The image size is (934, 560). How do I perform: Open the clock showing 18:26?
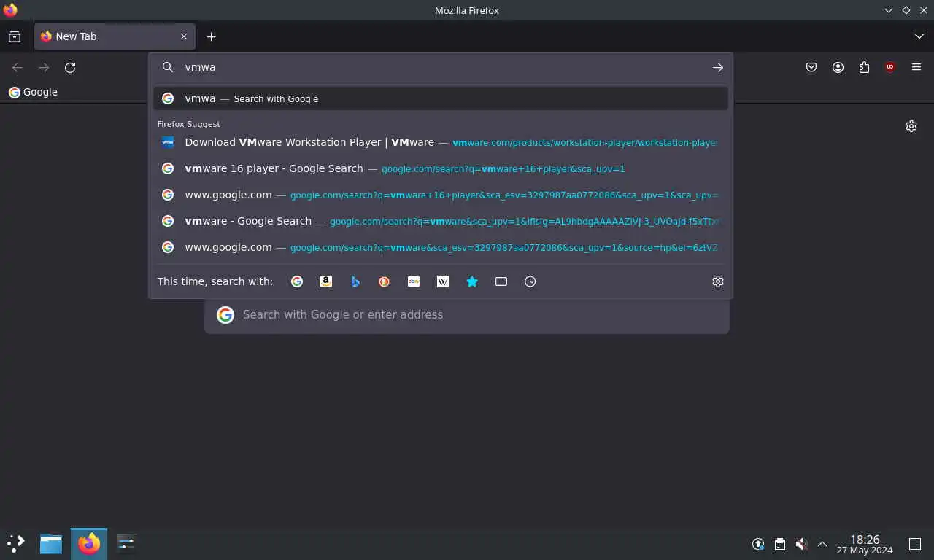point(865,544)
